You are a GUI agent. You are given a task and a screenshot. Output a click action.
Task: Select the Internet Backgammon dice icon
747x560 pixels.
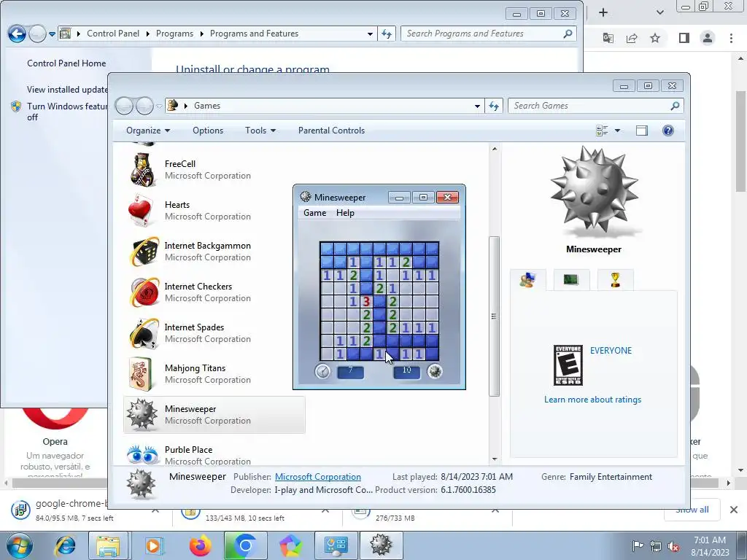pos(144,252)
